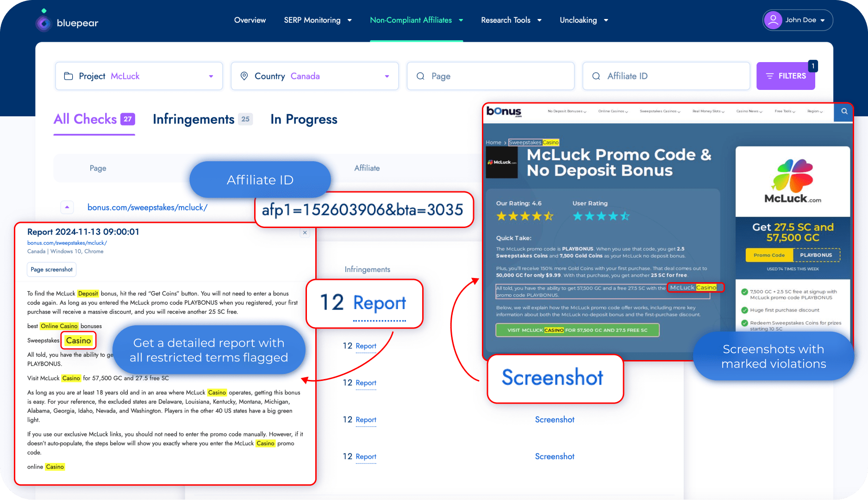Open the second Report link in list
868x500 pixels.
366,383
